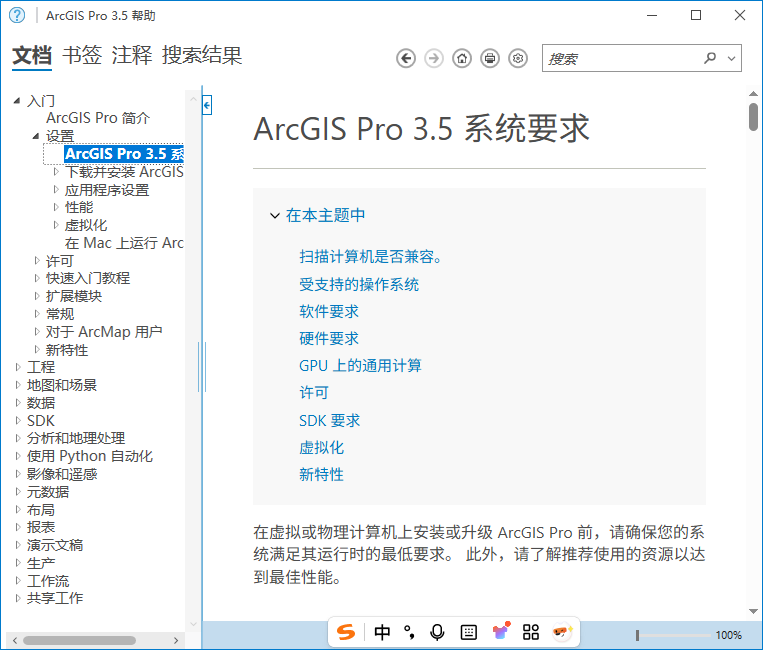Open the 受支持的操作系统 link
Viewport: 763px width, 650px height.
[x=359, y=284]
